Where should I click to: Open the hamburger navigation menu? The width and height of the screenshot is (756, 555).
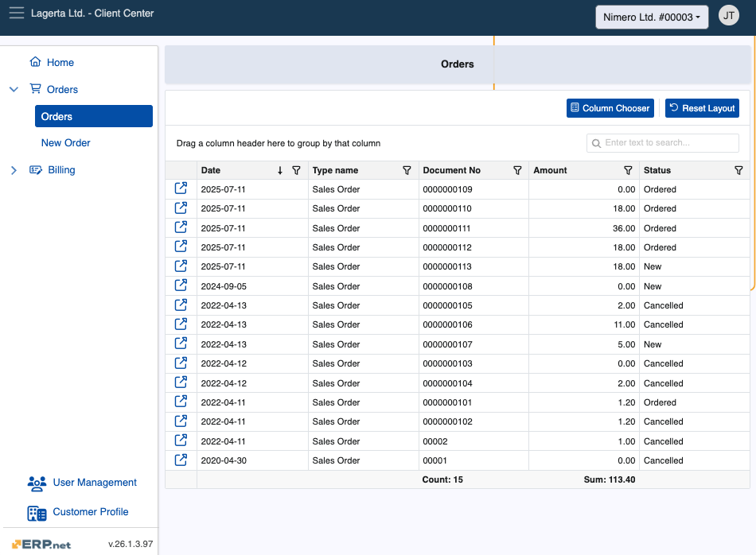(x=16, y=14)
